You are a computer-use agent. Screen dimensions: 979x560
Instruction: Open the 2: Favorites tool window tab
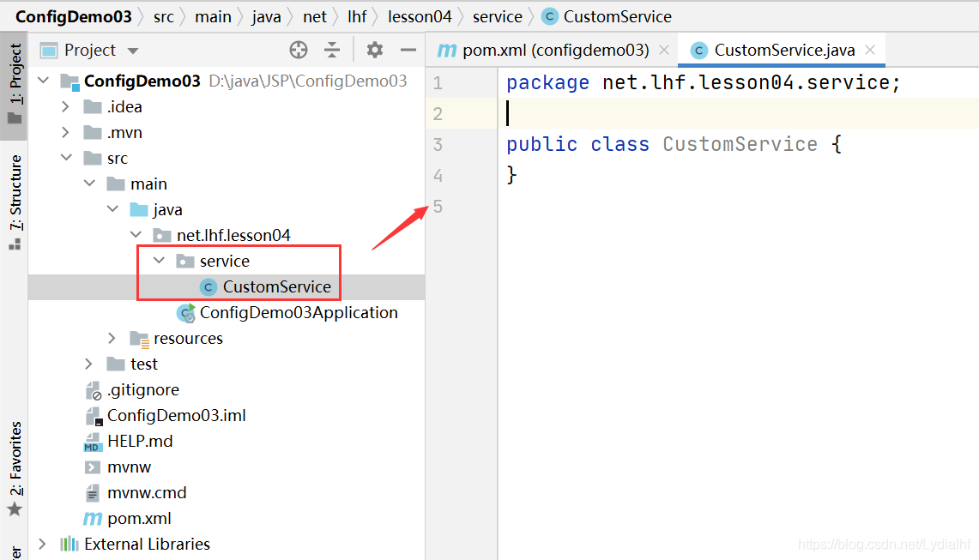coord(15,468)
